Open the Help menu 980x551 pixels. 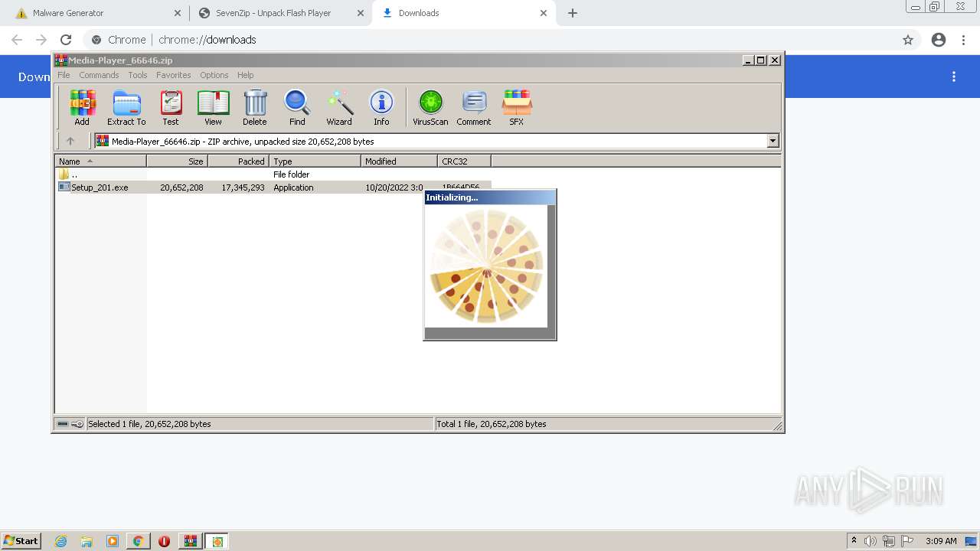click(x=245, y=75)
